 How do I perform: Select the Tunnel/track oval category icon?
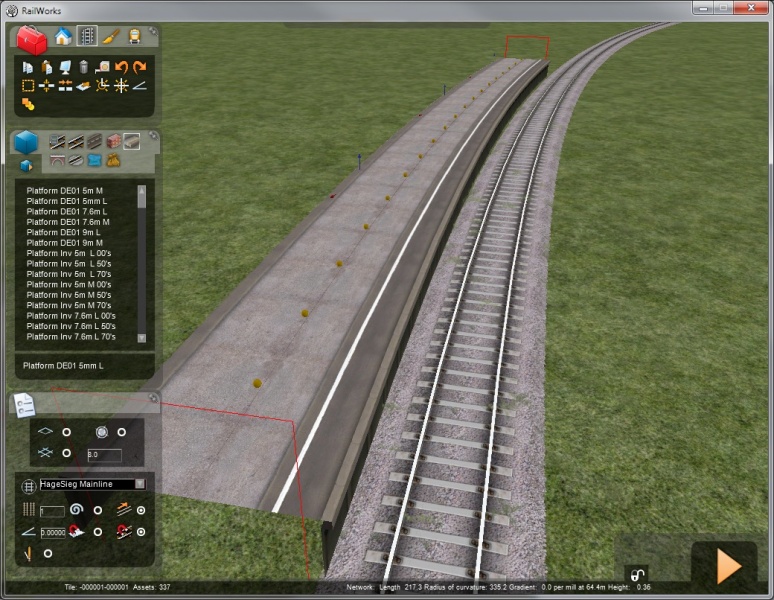pyautogui.click(x=76, y=160)
